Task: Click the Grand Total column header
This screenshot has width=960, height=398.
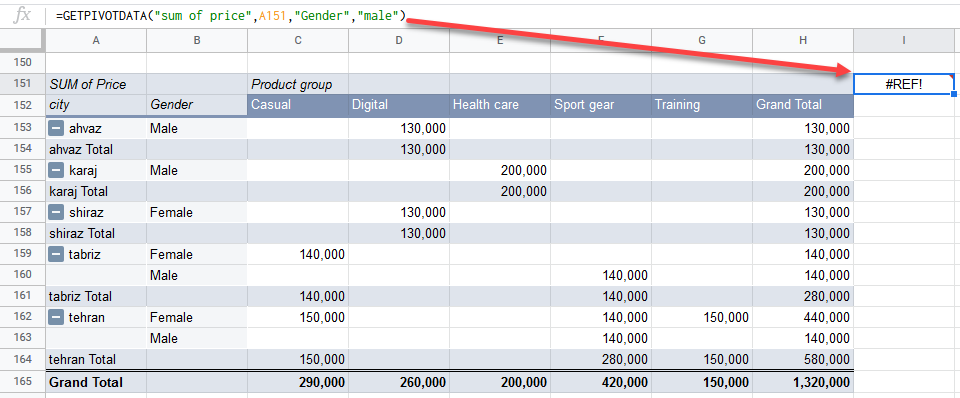Action: click(803, 105)
